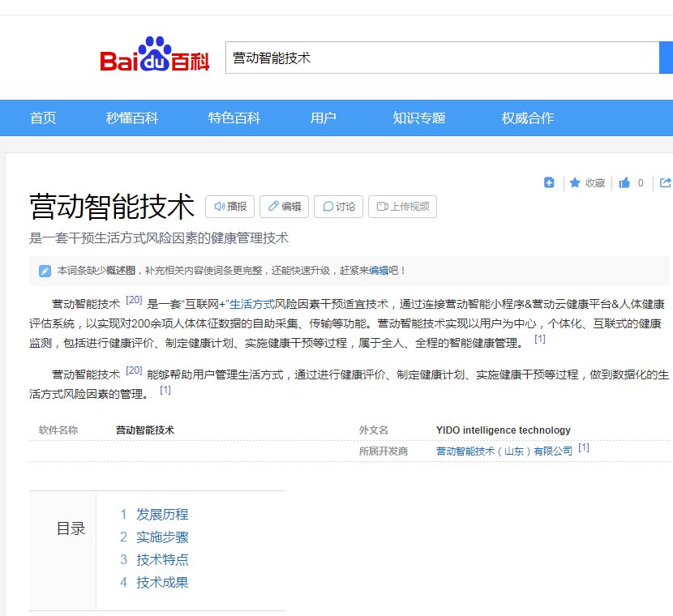This screenshot has height=616, width=673.
Task: Click the 营动智能技术 article title heading
Action: [112, 207]
